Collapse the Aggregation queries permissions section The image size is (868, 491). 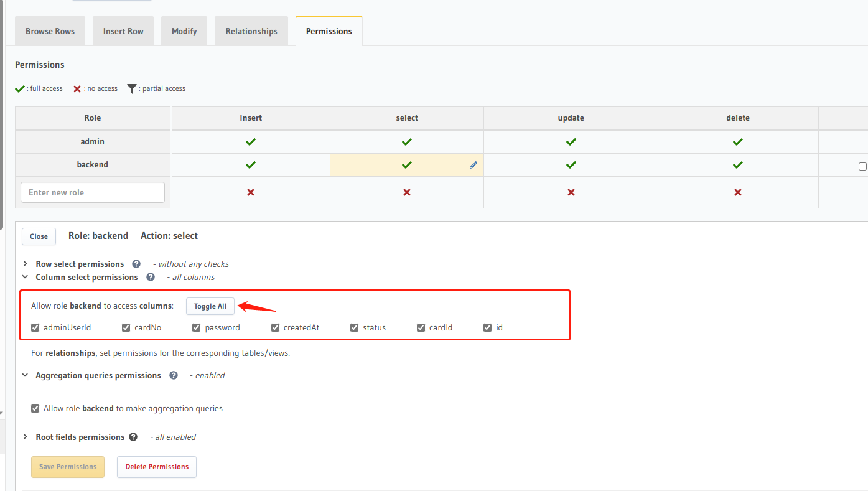[24, 375]
